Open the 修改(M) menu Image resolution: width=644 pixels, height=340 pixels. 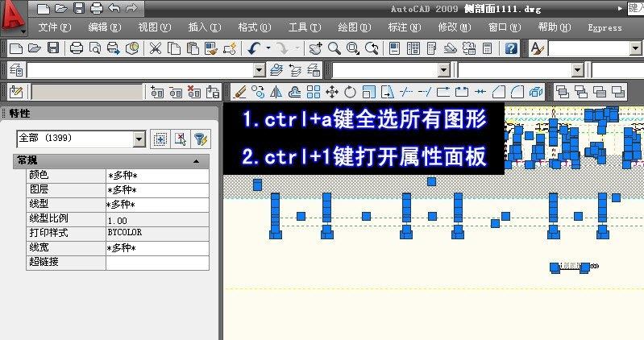(x=455, y=27)
